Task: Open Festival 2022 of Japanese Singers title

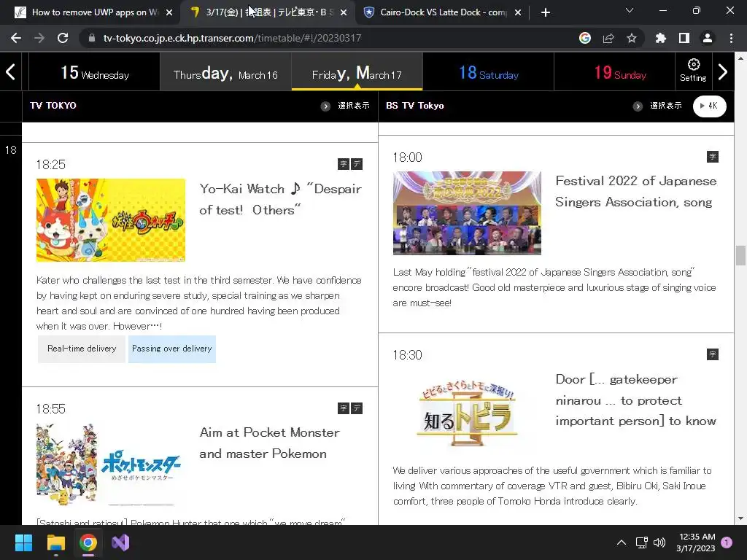Action: 636,192
